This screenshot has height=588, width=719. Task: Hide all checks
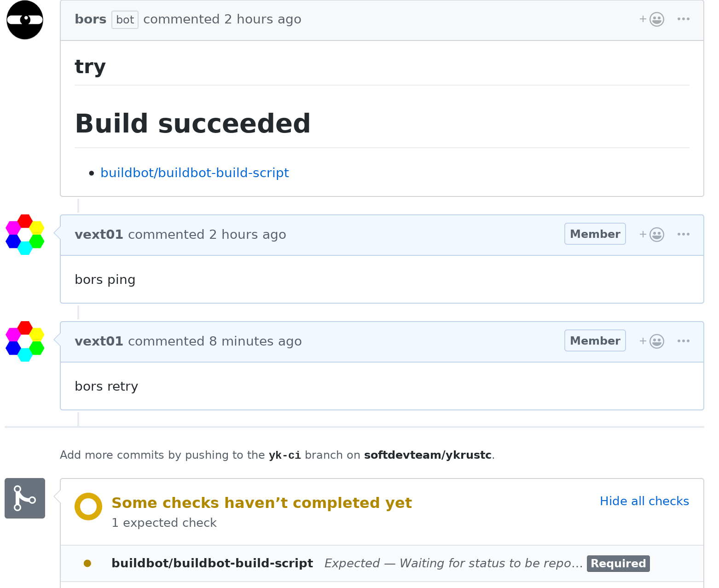[x=644, y=502]
